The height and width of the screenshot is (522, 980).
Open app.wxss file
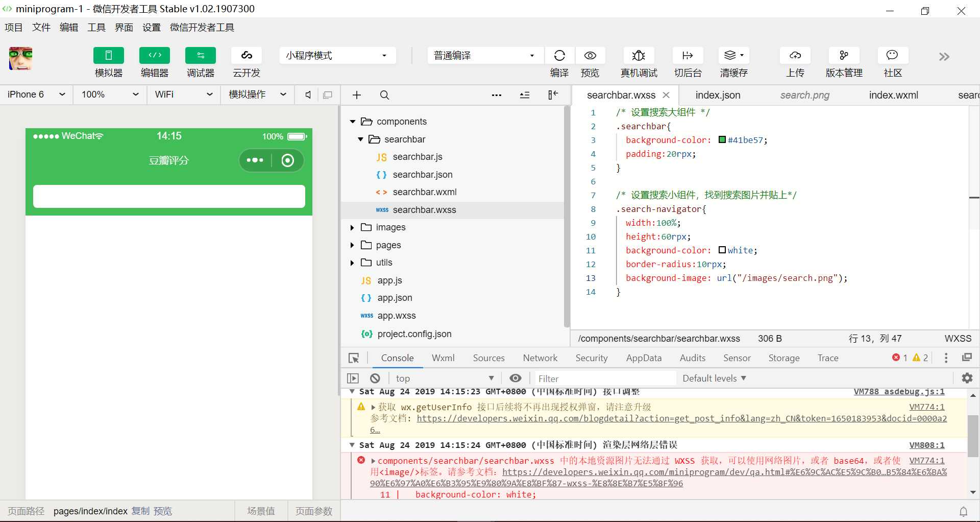click(397, 316)
